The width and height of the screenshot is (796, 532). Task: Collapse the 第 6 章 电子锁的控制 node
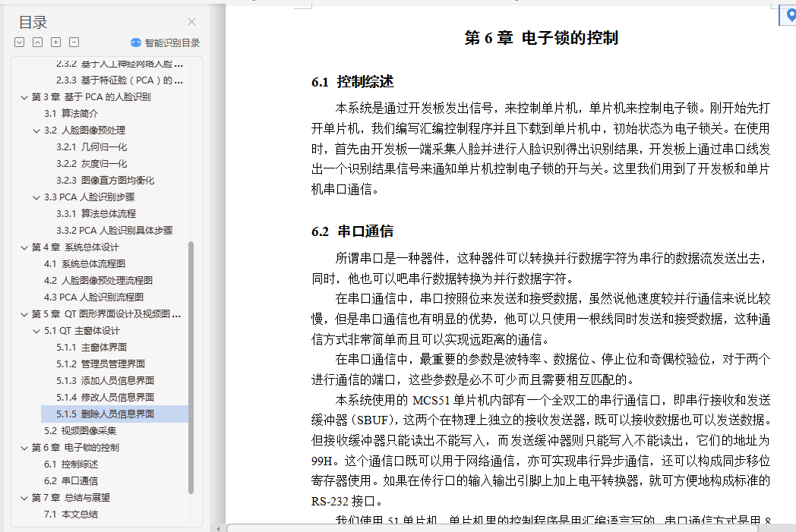[24, 448]
